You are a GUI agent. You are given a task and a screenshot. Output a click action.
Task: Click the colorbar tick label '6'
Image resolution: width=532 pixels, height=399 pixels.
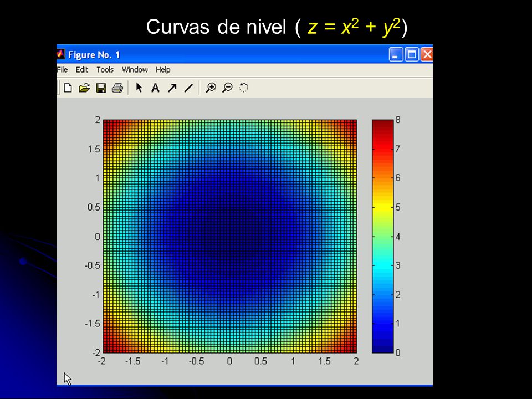398,178
